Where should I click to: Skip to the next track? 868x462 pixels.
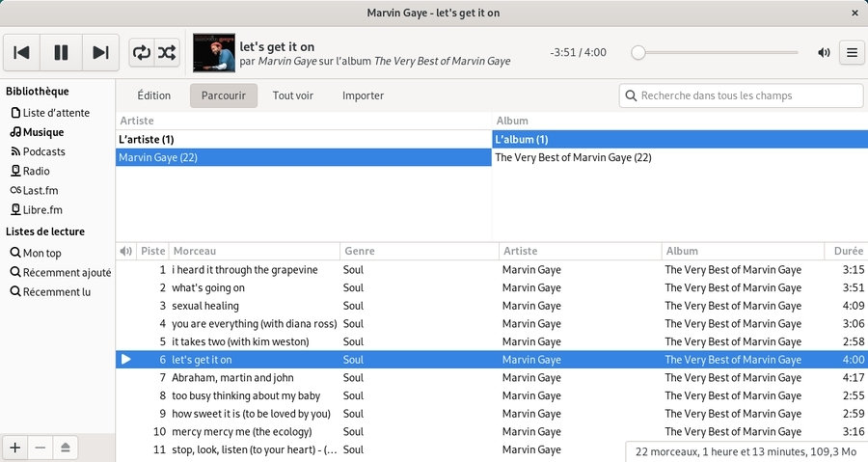coord(100,52)
